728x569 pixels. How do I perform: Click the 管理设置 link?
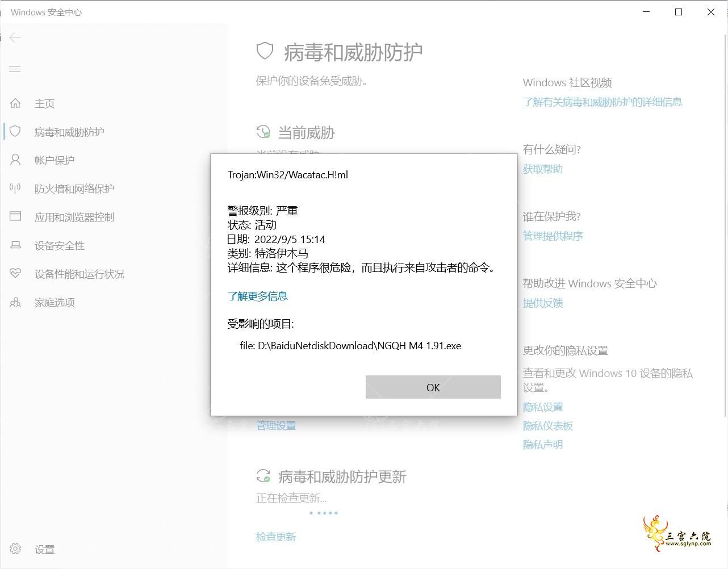point(276,425)
